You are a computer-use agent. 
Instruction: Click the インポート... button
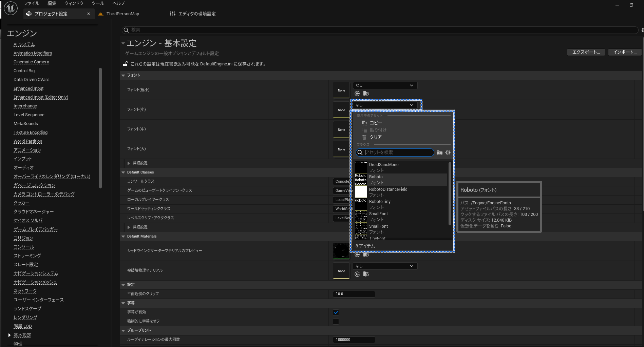point(624,52)
